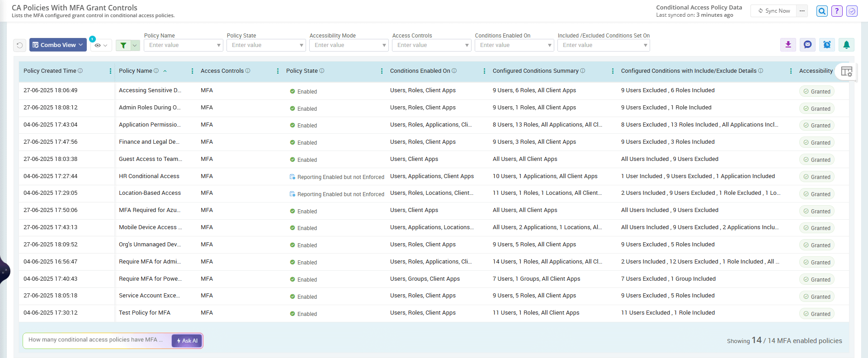This screenshot has width=868, height=358.
Task: Open the Sync Now more options ellipsis
Action: point(802,11)
